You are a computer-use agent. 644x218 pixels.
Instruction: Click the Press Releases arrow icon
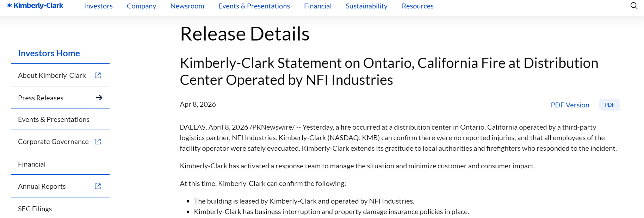coord(99,98)
